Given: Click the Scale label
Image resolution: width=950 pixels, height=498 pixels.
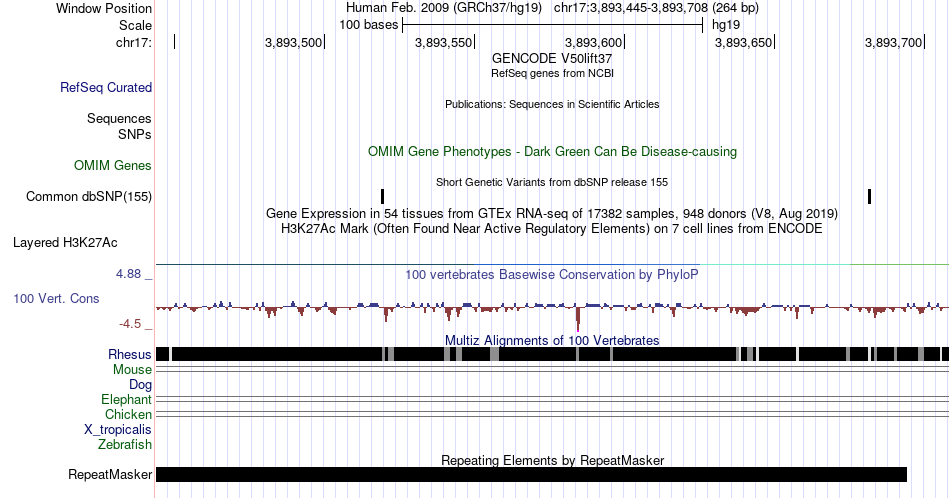Looking at the screenshot, I should point(135,25).
